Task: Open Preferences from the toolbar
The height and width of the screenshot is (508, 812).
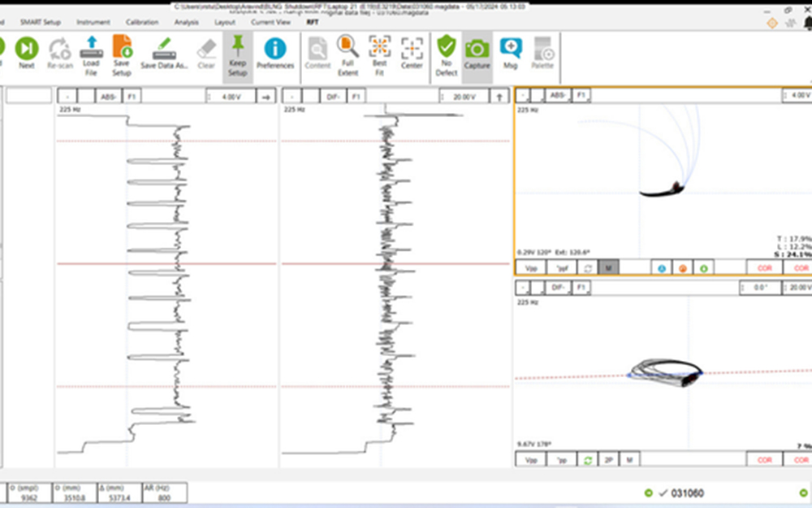Action: 275,49
